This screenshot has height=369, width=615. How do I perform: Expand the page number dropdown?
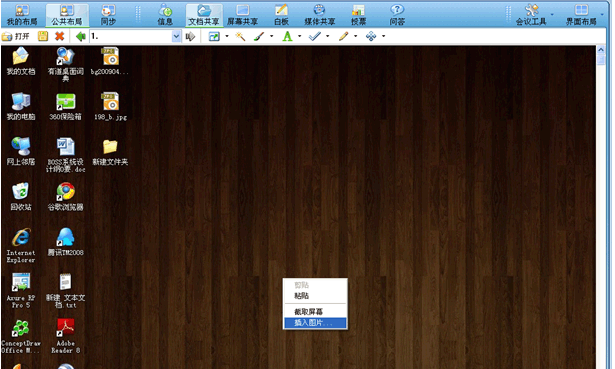click(x=176, y=36)
